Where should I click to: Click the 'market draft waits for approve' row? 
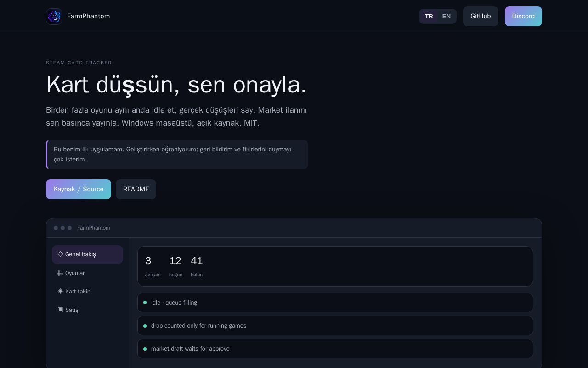point(335,349)
